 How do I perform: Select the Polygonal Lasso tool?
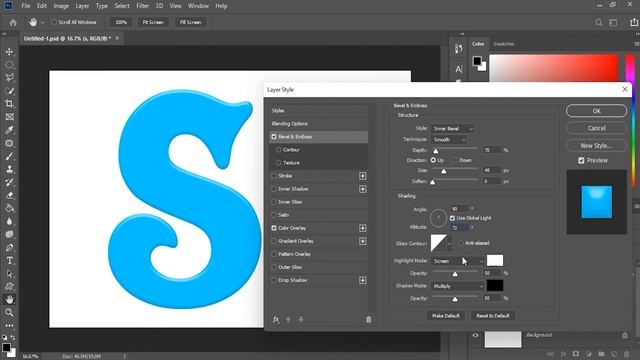pos(9,78)
